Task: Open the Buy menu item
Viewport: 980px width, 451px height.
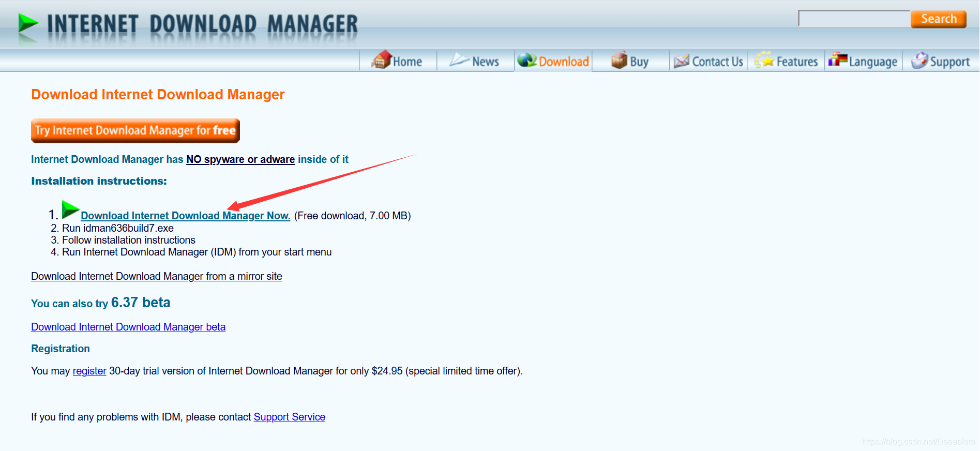Action: click(x=631, y=61)
